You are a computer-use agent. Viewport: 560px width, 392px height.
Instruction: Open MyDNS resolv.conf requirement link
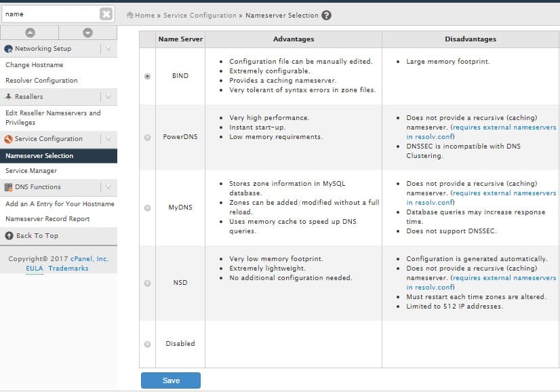click(481, 197)
